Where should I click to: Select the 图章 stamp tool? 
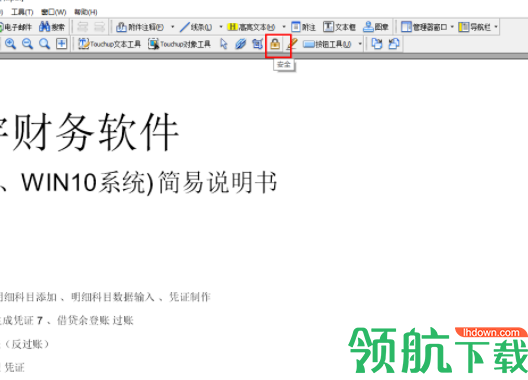click(x=376, y=27)
